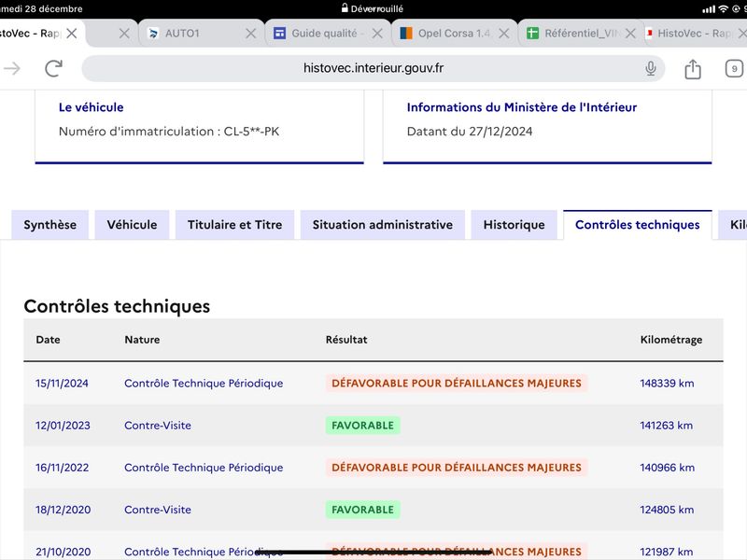This screenshot has width=747, height=560.
Task: Close the first HistoVec - Rap tab
Action: tap(72, 34)
